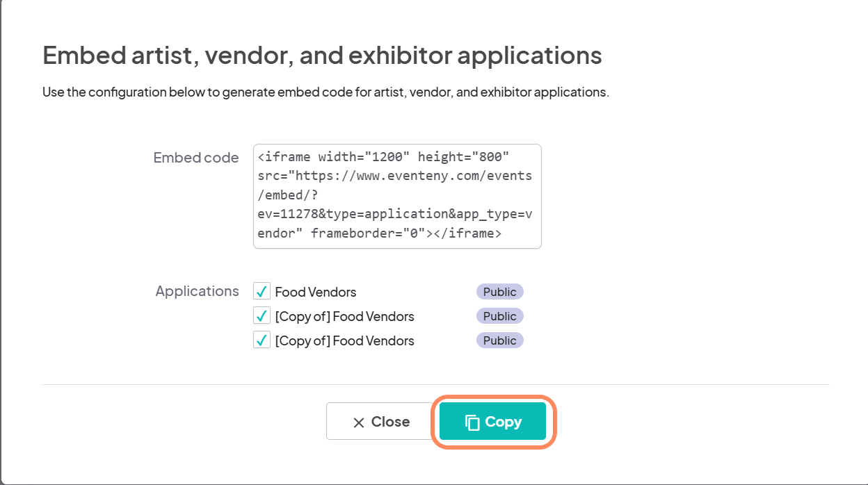Screen dimensions: 868x485
Task: Click the bottom [Copy of] Food Vendors label
Action: click(x=344, y=341)
